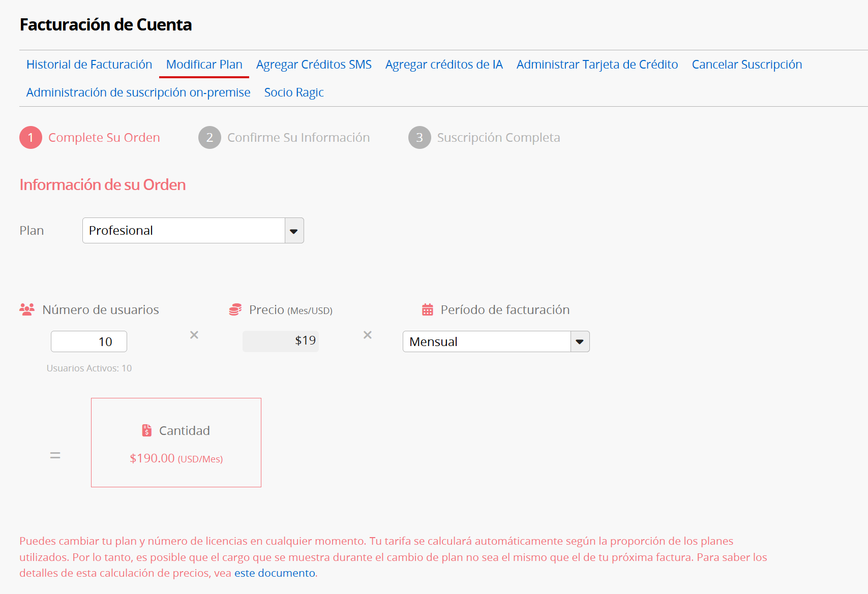Screen dimensions: 868x594
Task: Open Historial de Facturación tab
Action: tap(89, 65)
